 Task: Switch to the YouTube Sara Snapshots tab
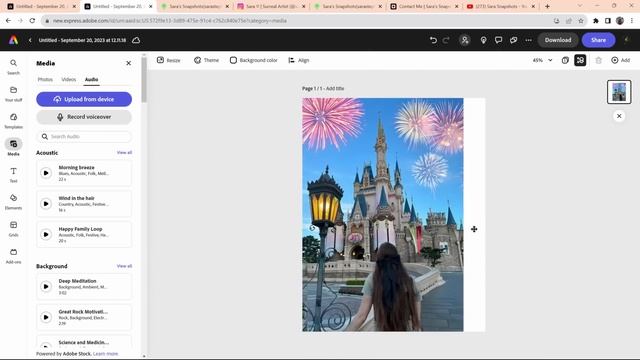pos(500,6)
